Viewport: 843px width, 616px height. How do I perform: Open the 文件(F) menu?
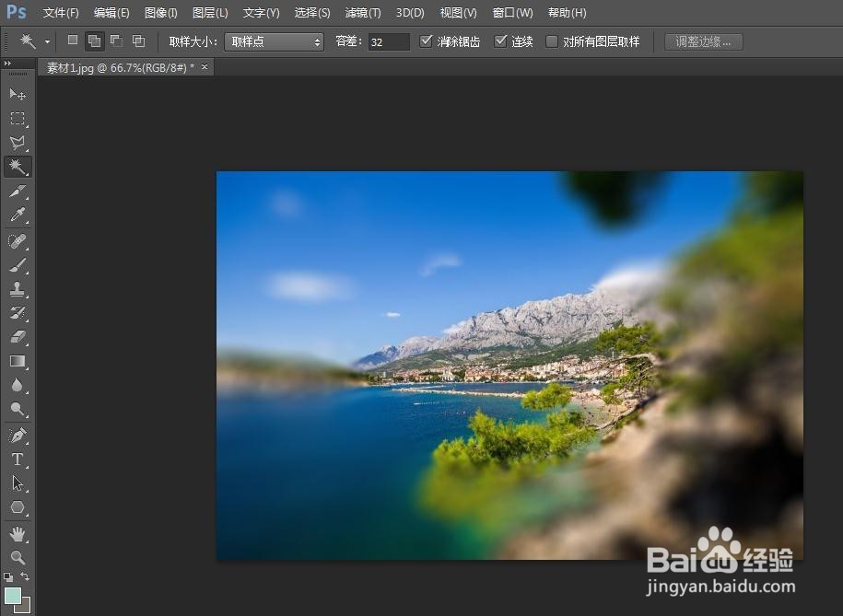pyautogui.click(x=61, y=12)
